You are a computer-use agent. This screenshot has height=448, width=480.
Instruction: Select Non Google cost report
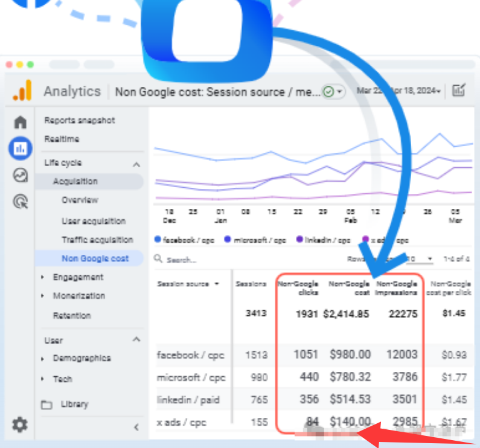[95, 258]
